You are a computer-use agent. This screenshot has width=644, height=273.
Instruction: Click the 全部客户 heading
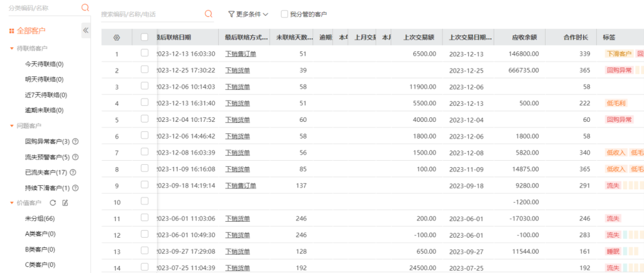tap(31, 31)
